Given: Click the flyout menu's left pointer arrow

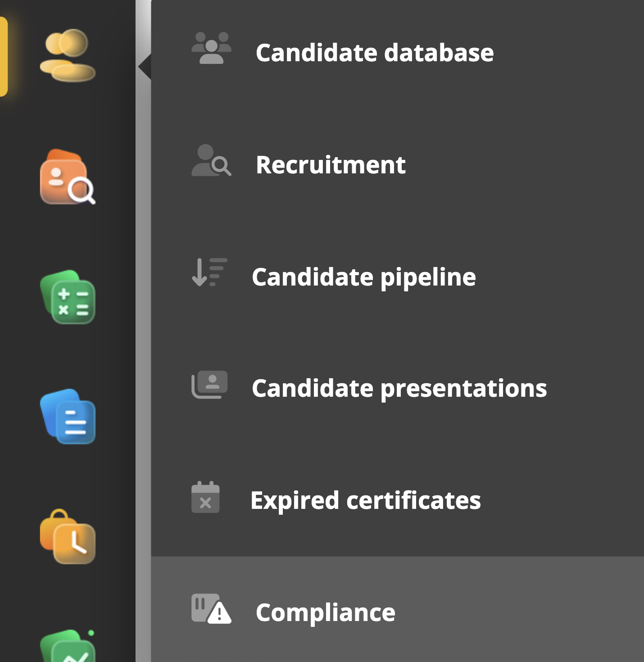Looking at the screenshot, I should (x=145, y=67).
